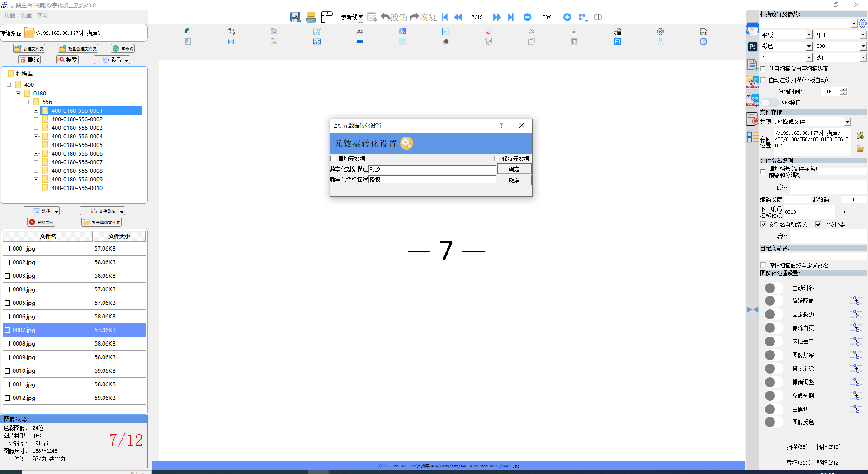Open the JPG图像文件 type dropdown
This screenshot has height=474, width=868.
(847, 122)
